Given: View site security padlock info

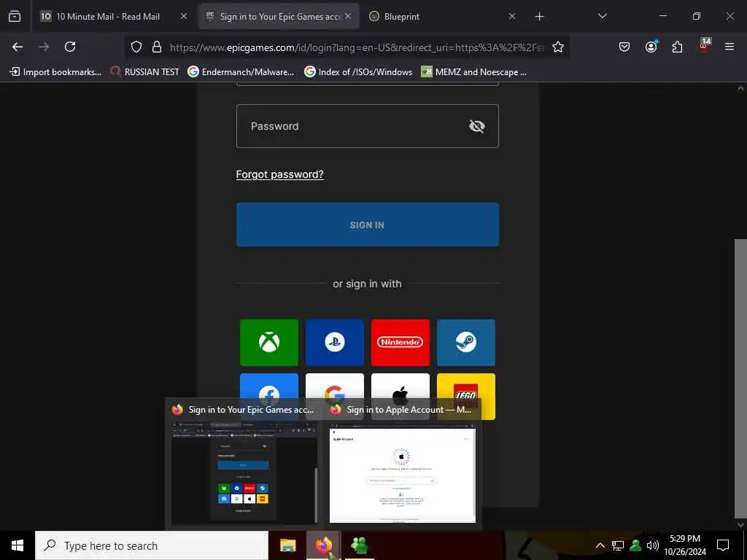Looking at the screenshot, I should coord(156,47).
